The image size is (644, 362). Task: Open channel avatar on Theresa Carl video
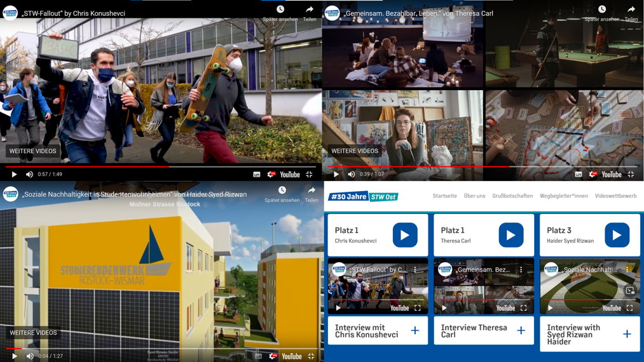332,13
